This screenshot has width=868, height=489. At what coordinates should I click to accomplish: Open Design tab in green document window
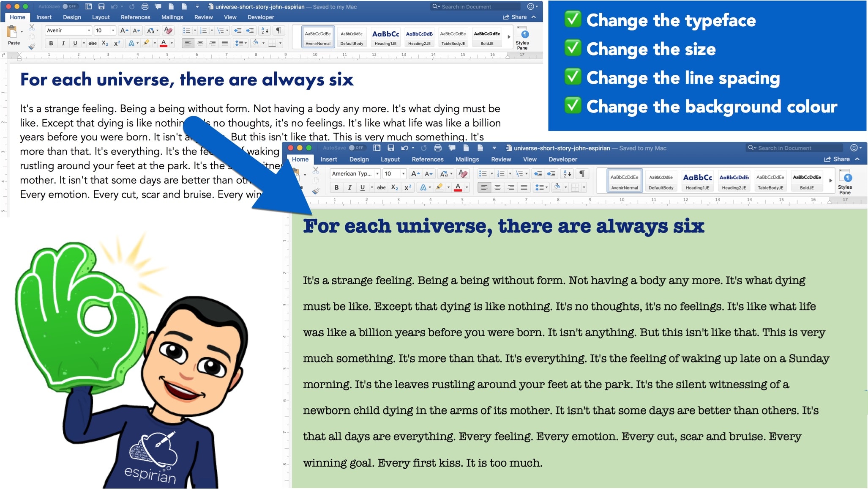tap(359, 159)
